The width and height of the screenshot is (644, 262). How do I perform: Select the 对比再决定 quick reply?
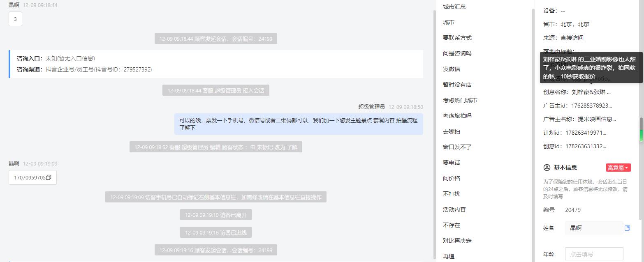click(x=457, y=241)
